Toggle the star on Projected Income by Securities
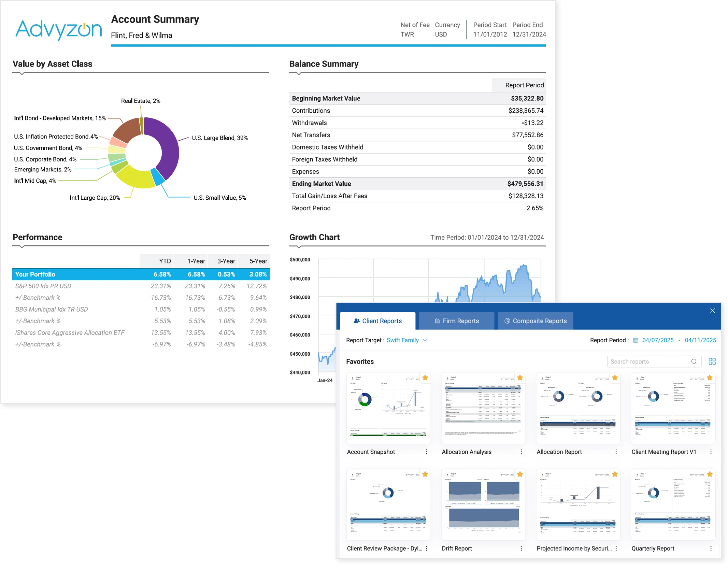Screen dimensions: 728x569 [x=615, y=474]
